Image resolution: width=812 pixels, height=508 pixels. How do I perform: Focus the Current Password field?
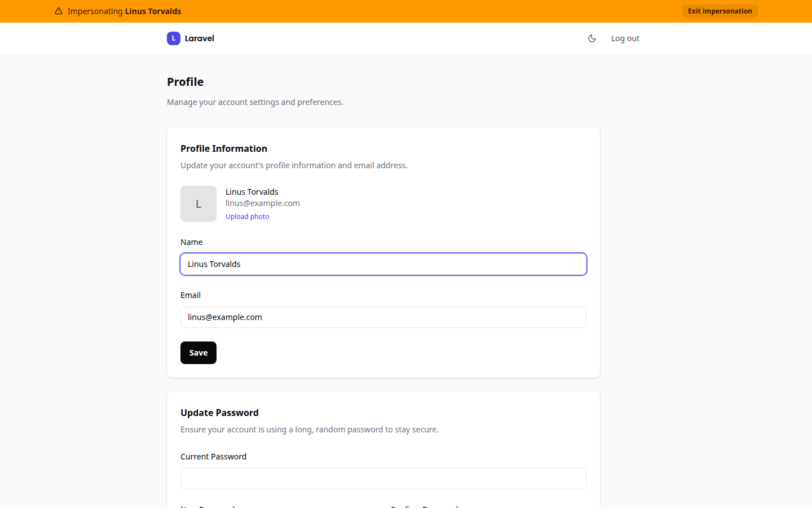coord(383,479)
